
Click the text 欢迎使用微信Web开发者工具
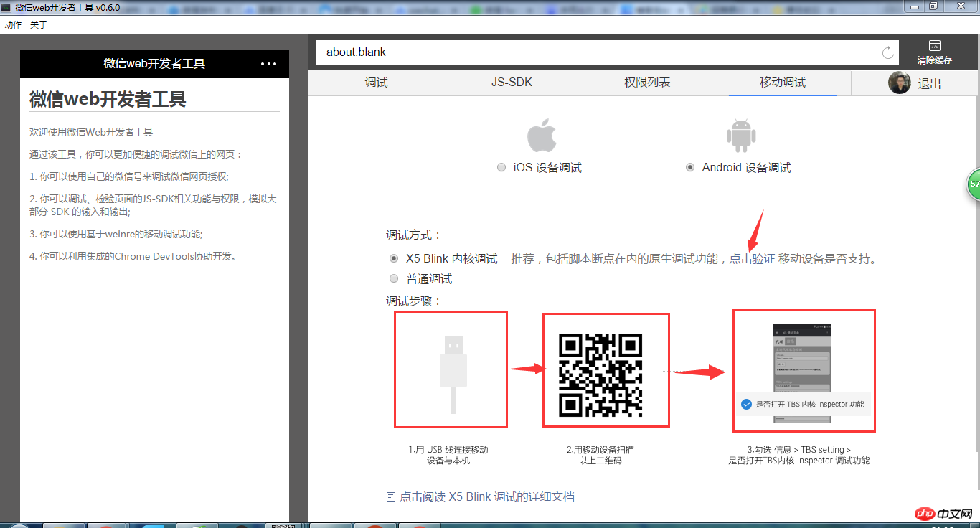(x=91, y=132)
